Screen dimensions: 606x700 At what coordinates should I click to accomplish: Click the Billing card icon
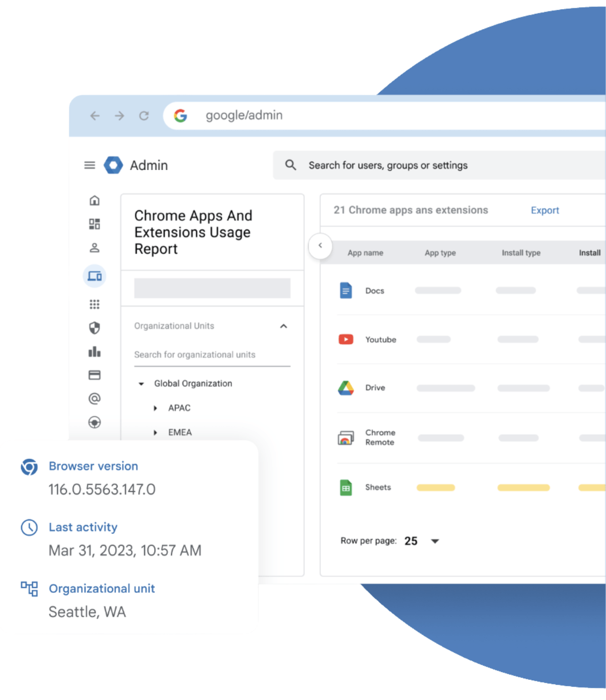pyautogui.click(x=94, y=375)
